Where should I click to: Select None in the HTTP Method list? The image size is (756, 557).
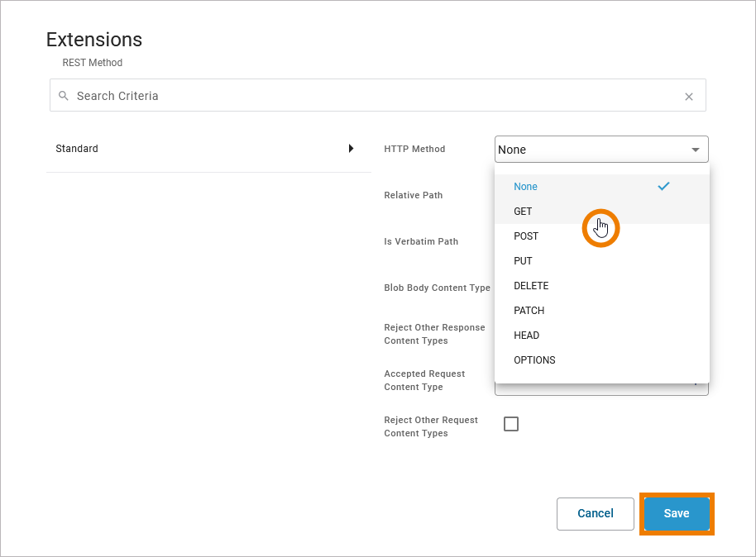click(x=526, y=187)
